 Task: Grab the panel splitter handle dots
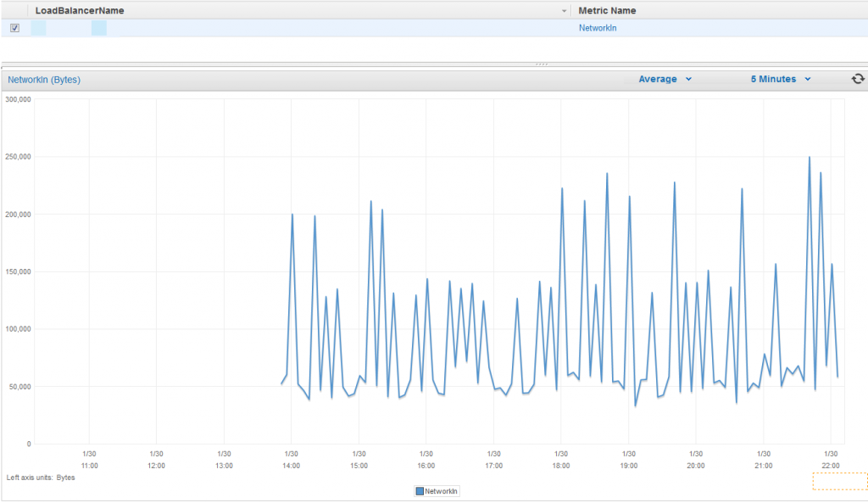pos(542,64)
